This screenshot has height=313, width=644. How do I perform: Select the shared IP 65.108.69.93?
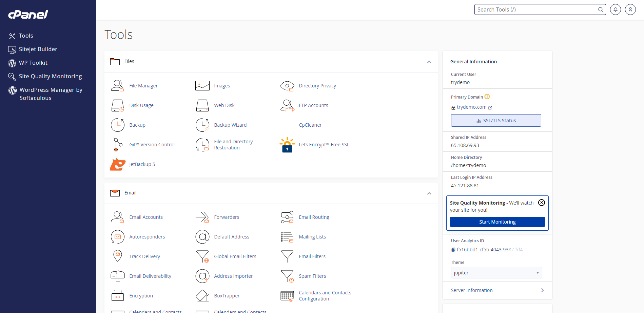click(x=465, y=145)
